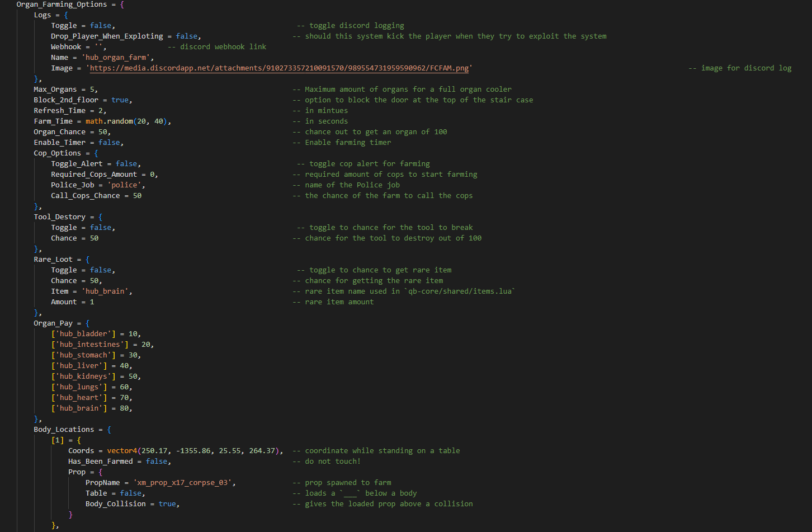Click the false value of Enable_Timer

coord(109,143)
